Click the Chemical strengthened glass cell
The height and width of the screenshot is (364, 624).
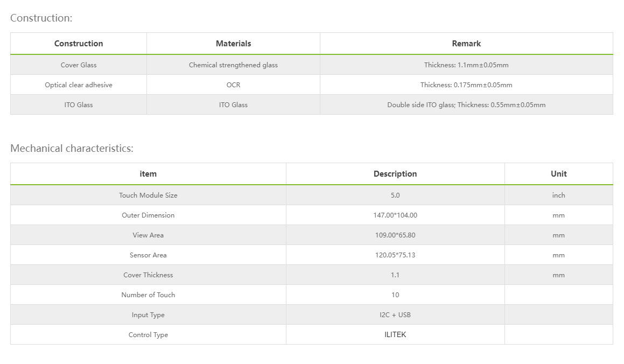[x=233, y=65]
